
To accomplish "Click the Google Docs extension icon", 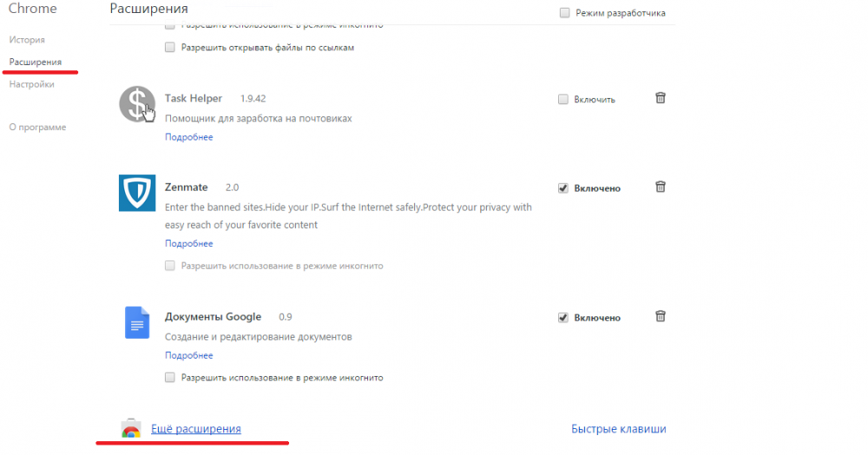I will [136, 322].
